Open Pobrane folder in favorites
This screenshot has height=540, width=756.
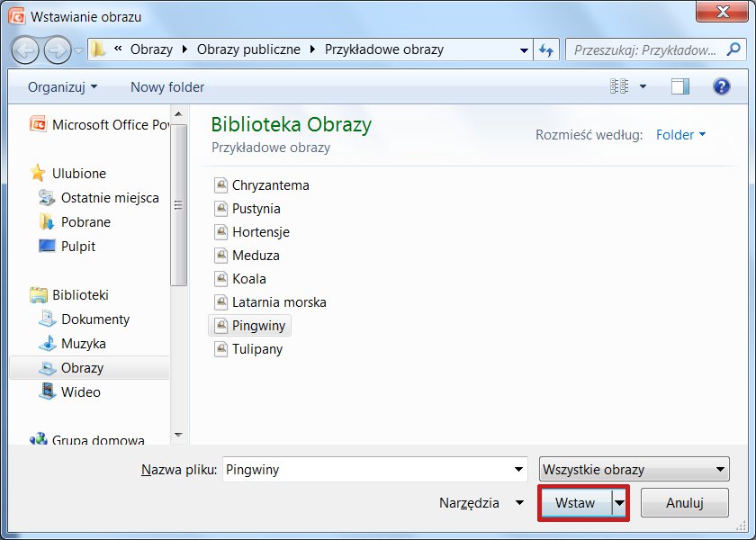(75, 221)
